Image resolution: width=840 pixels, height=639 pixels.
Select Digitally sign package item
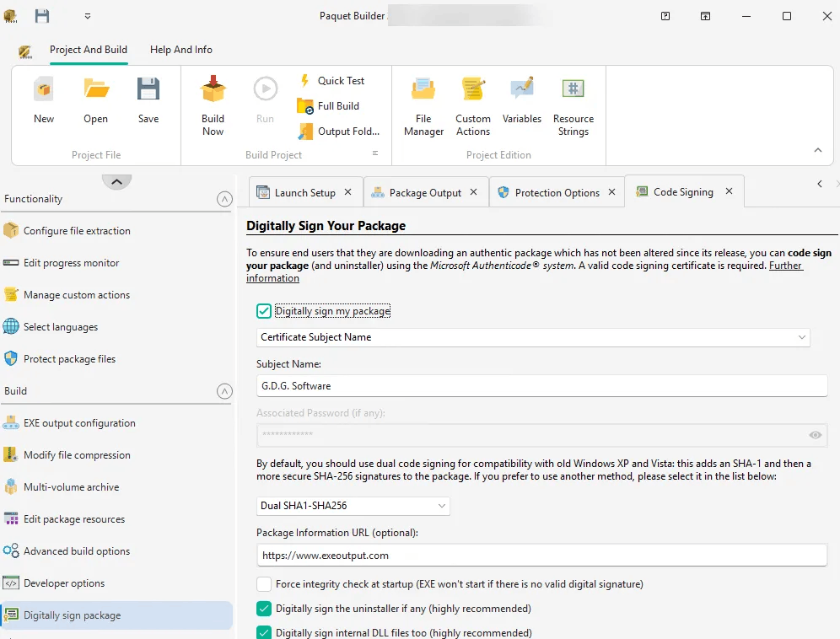click(116, 615)
